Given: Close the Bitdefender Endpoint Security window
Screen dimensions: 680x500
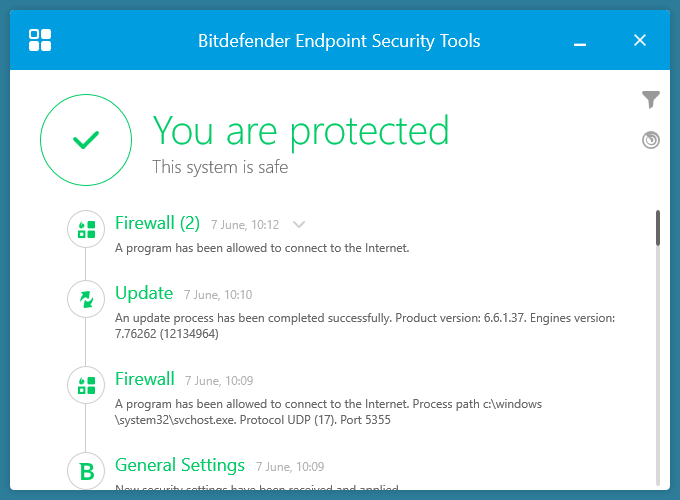Looking at the screenshot, I should [640, 40].
